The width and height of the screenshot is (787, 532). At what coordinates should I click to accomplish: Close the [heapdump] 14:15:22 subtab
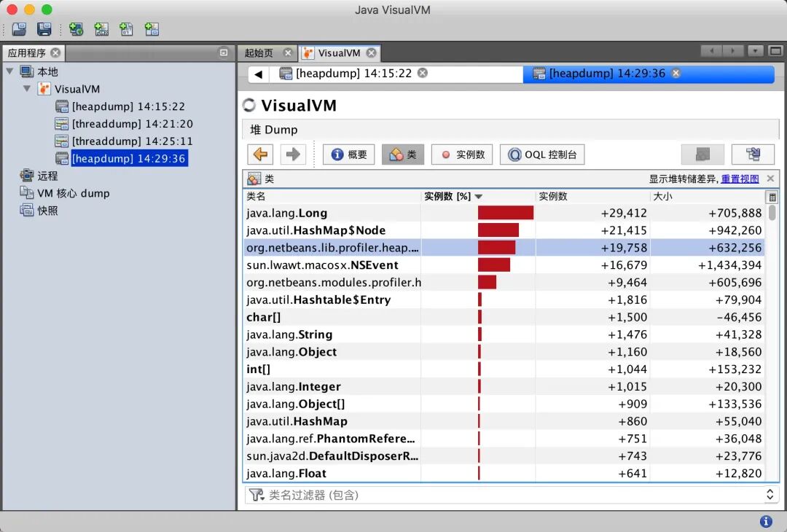point(423,73)
